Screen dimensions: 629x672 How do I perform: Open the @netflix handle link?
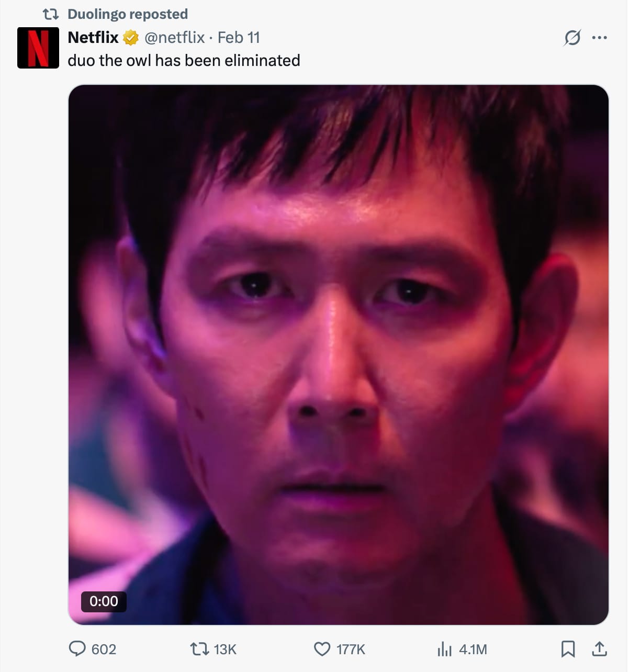tap(175, 38)
